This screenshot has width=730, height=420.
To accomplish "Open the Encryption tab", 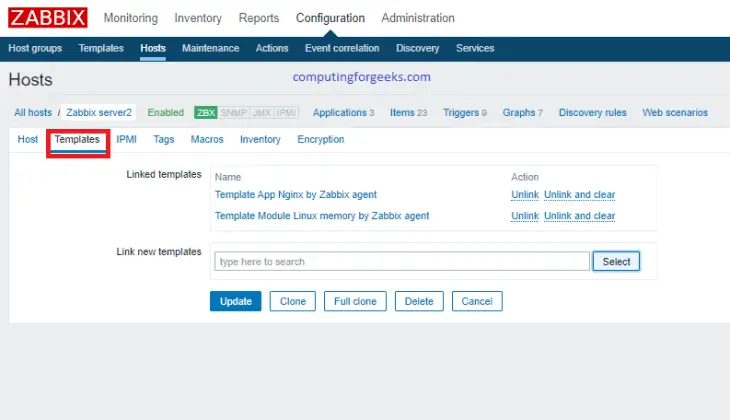I will point(320,140).
